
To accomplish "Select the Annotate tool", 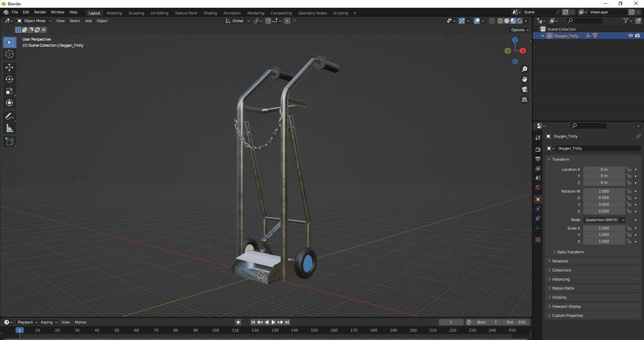I will click(9, 116).
